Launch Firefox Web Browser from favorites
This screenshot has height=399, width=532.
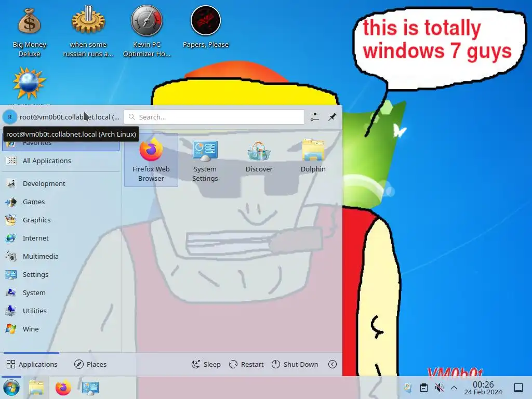point(151,160)
